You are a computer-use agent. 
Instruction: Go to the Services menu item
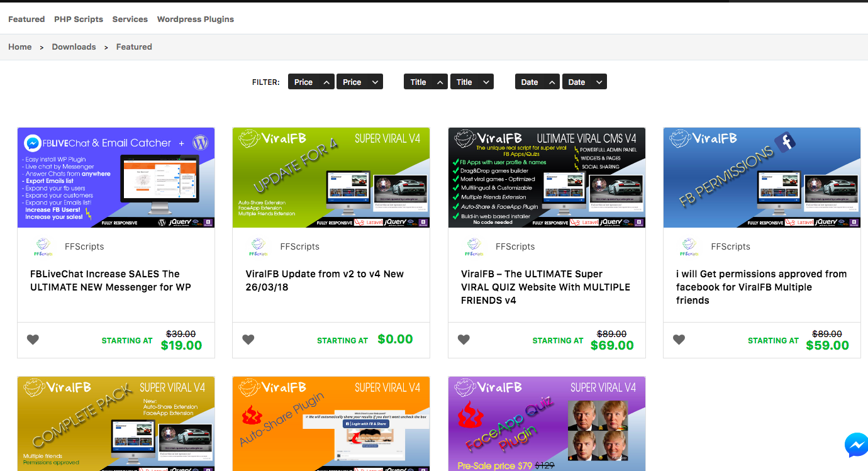130,19
